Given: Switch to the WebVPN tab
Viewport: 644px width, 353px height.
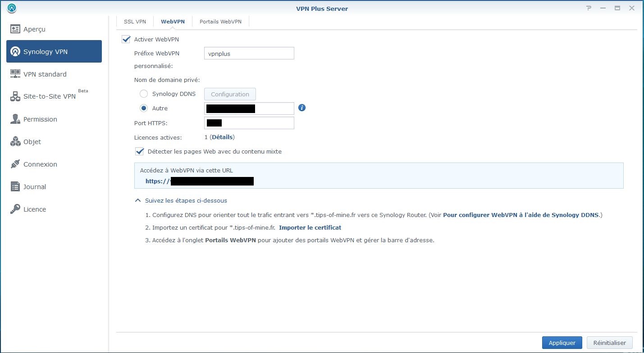Looking at the screenshot, I should [x=173, y=22].
